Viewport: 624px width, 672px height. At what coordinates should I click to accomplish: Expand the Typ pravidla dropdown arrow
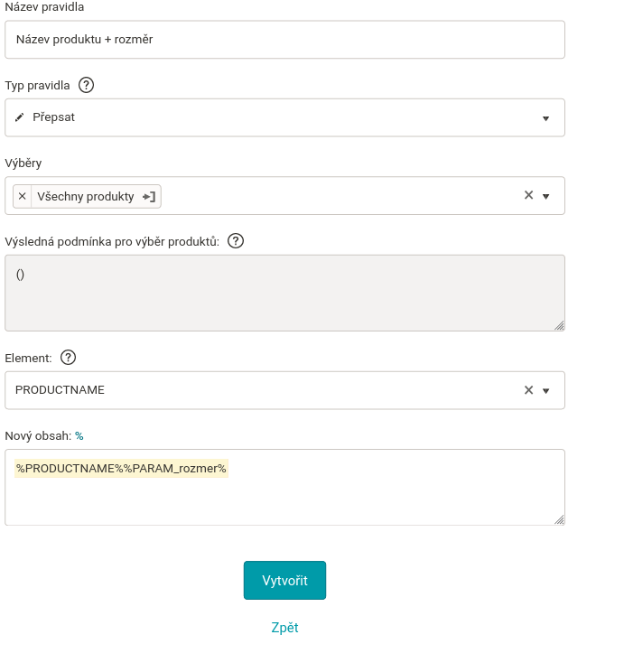(x=545, y=118)
